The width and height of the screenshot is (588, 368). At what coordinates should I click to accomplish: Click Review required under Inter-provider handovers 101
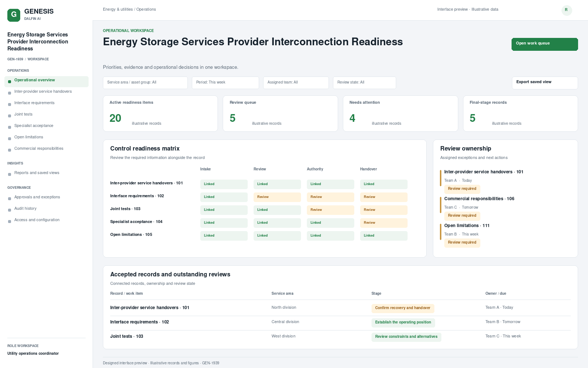[x=462, y=189]
